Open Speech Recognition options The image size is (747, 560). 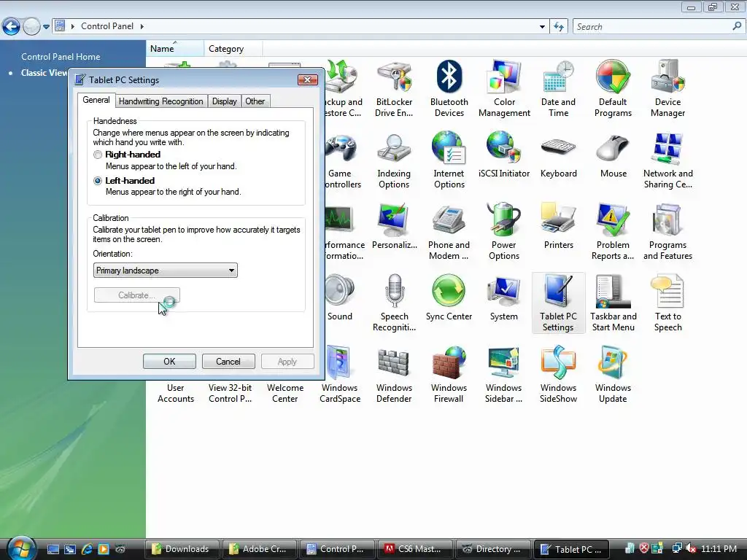point(394,303)
